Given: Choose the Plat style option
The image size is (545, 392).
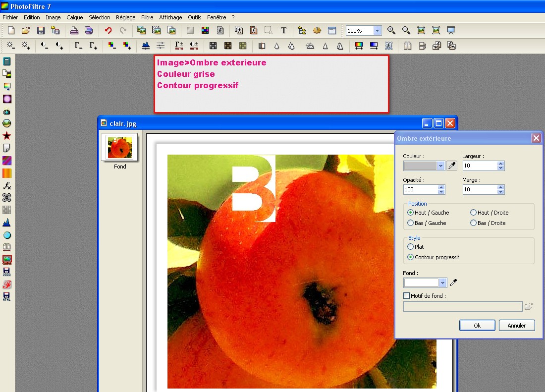Looking at the screenshot, I should pos(416,247).
